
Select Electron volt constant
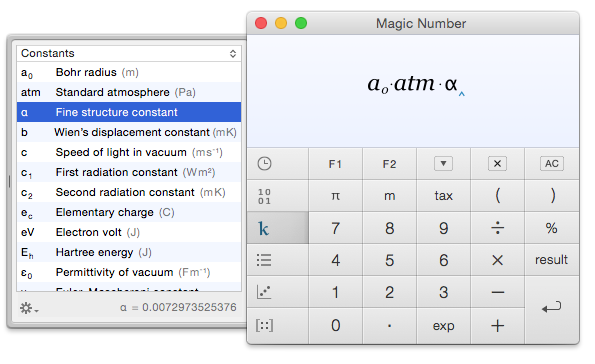(129, 232)
